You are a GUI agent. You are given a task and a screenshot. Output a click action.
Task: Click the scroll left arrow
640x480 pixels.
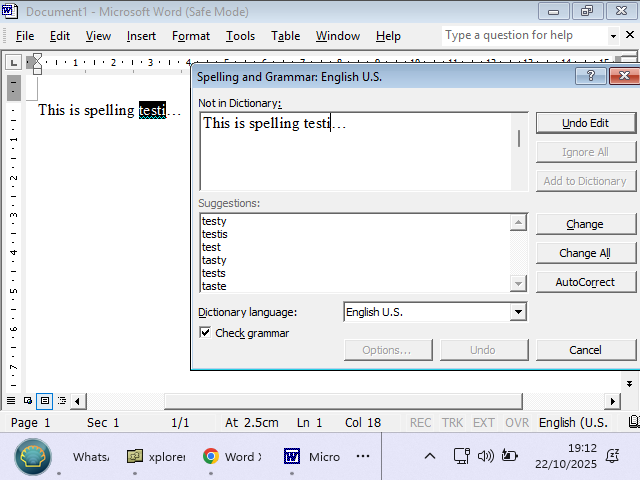(78, 401)
